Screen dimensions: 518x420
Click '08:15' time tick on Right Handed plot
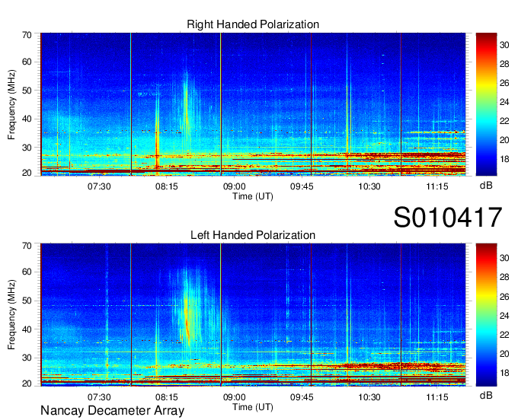pos(167,186)
